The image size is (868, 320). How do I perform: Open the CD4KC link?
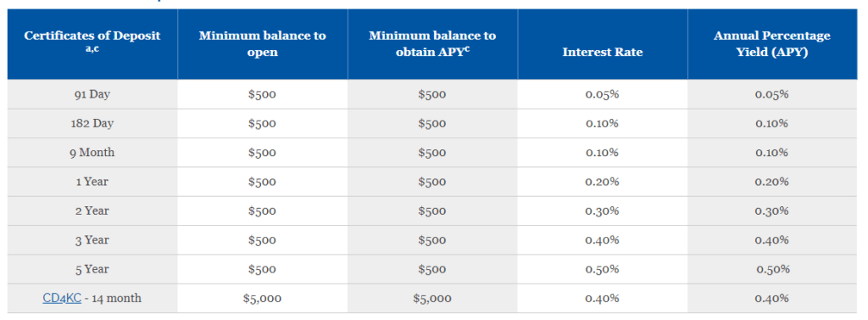[x=62, y=299]
